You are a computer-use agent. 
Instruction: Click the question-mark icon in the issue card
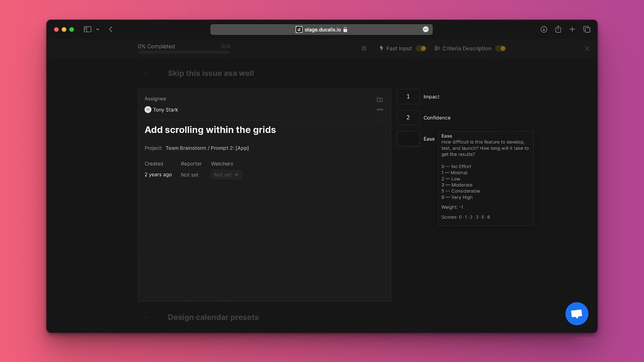coord(380,99)
